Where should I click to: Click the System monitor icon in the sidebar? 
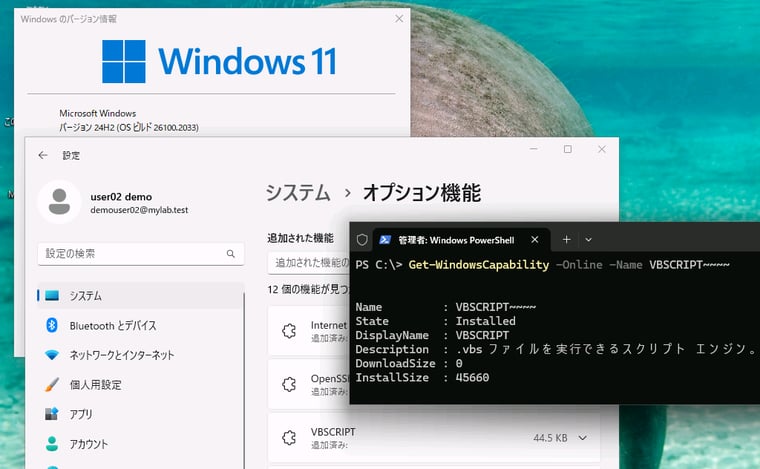coord(52,295)
